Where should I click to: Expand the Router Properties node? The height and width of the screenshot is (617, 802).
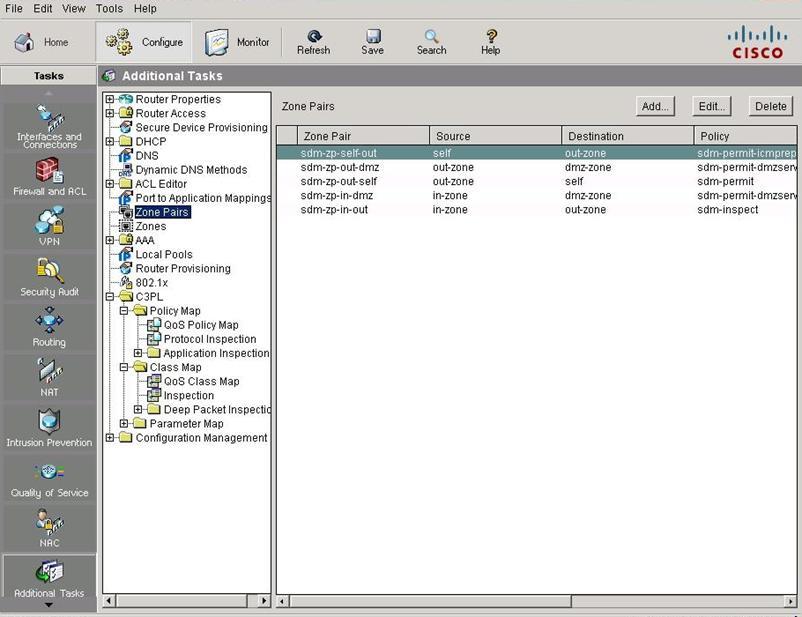click(x=109, y=99)
